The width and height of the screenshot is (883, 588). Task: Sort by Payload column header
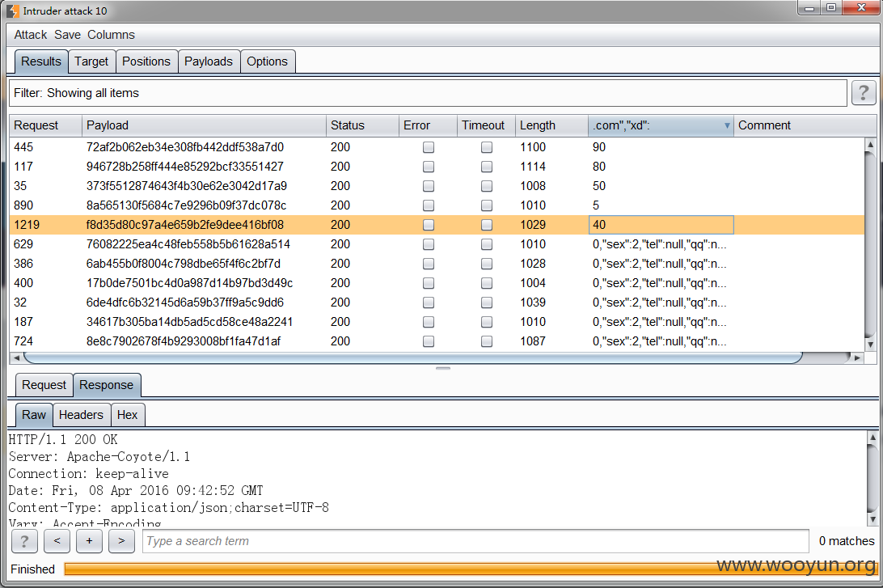tap(204, 125)
